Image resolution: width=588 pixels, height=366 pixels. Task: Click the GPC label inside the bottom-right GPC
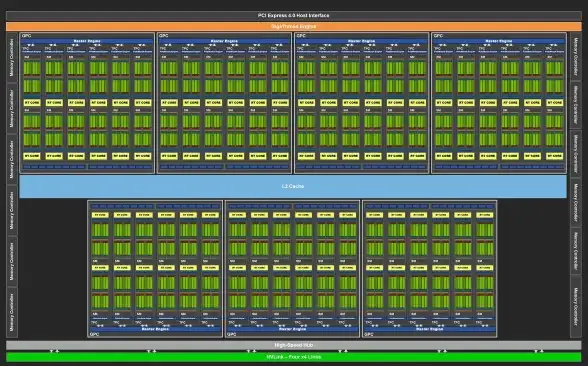click(x=369, y=334)
